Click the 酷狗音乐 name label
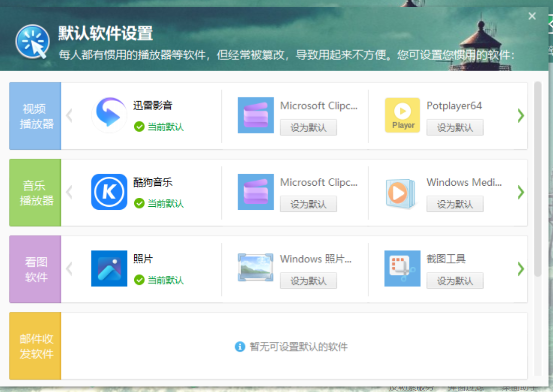Viewport: 553px width, 392px height. 153,182
